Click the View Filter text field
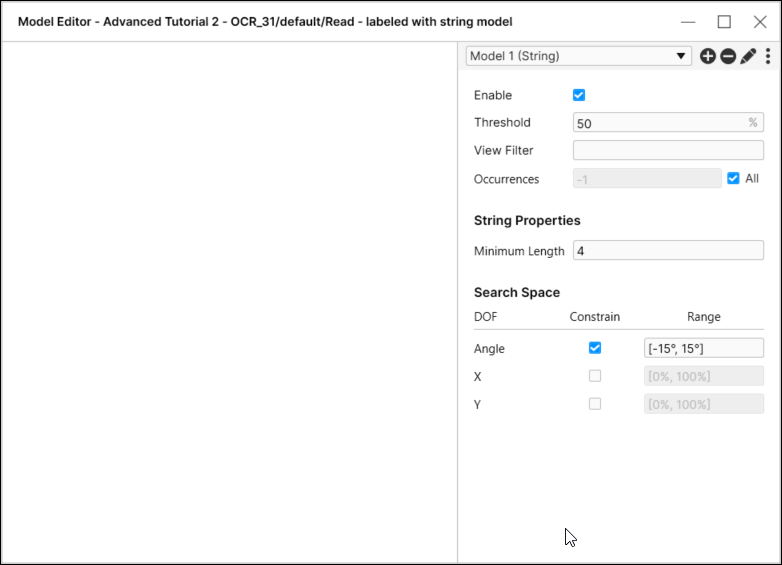Screen dimensions: 782x565 tap(668, 151)
